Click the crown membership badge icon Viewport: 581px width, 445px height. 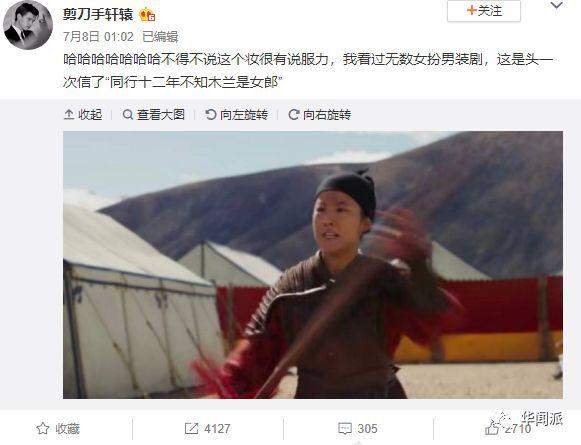[x=147, y=15]
